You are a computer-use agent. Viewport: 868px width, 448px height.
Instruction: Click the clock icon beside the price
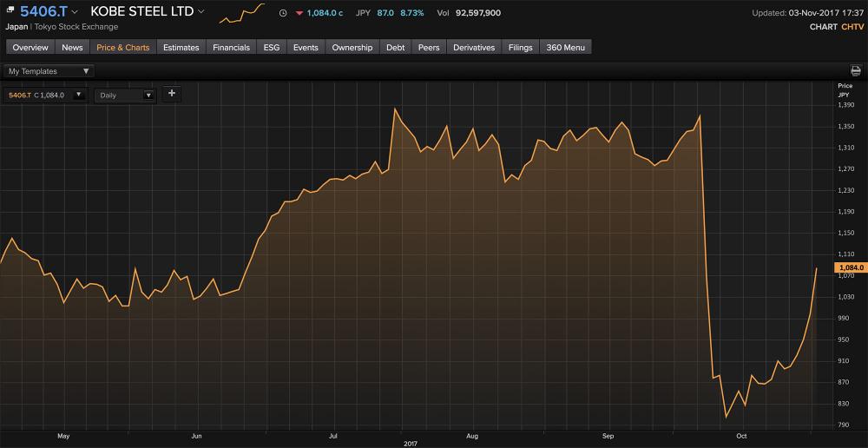[283, 13]
